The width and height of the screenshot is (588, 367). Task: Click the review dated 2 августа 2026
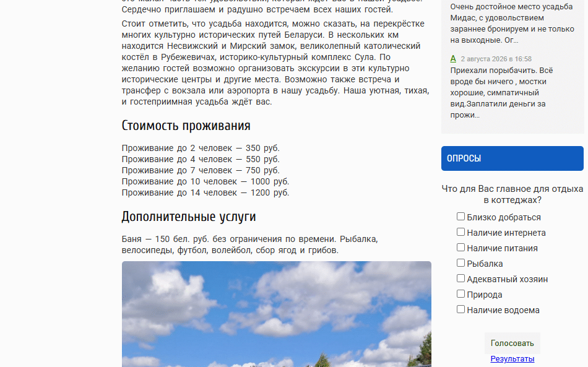[496, 59]
